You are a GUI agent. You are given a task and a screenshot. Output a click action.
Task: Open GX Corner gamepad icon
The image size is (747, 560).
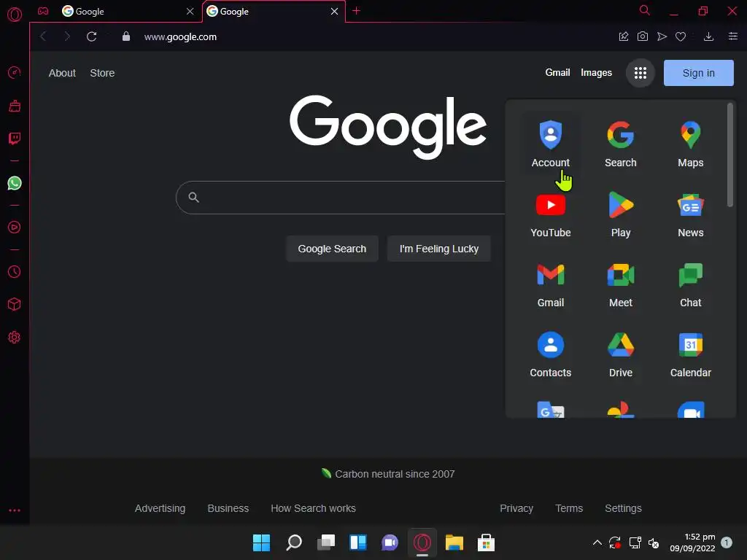43,11
